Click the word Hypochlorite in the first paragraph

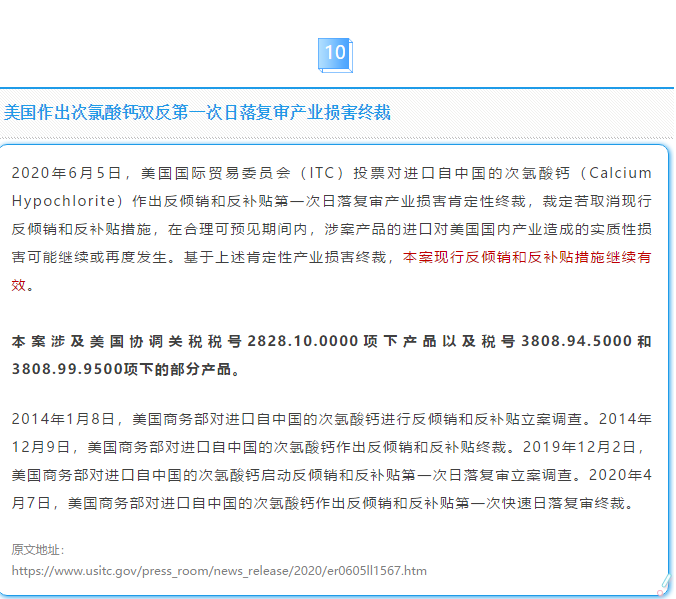59,201
